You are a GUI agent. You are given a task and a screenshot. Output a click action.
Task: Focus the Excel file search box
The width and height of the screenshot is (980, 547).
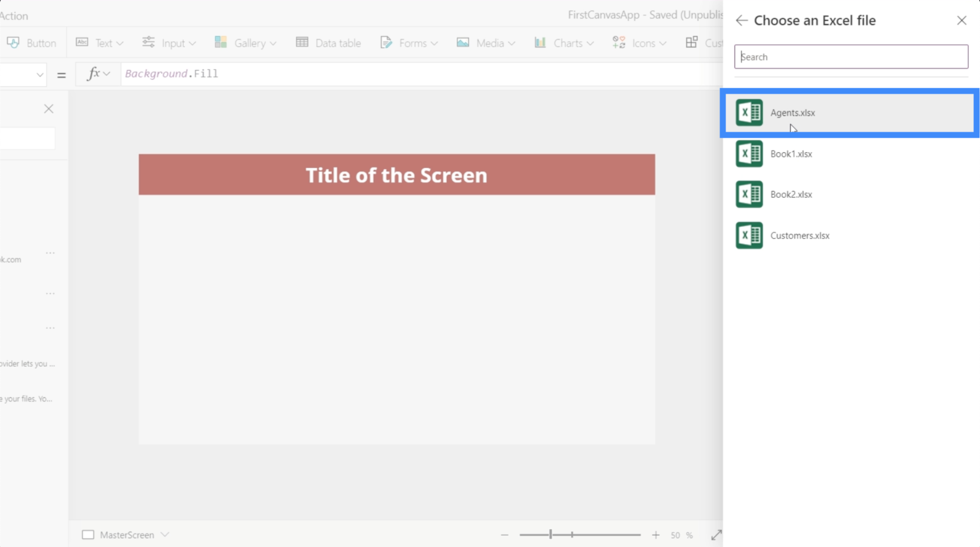851,57
